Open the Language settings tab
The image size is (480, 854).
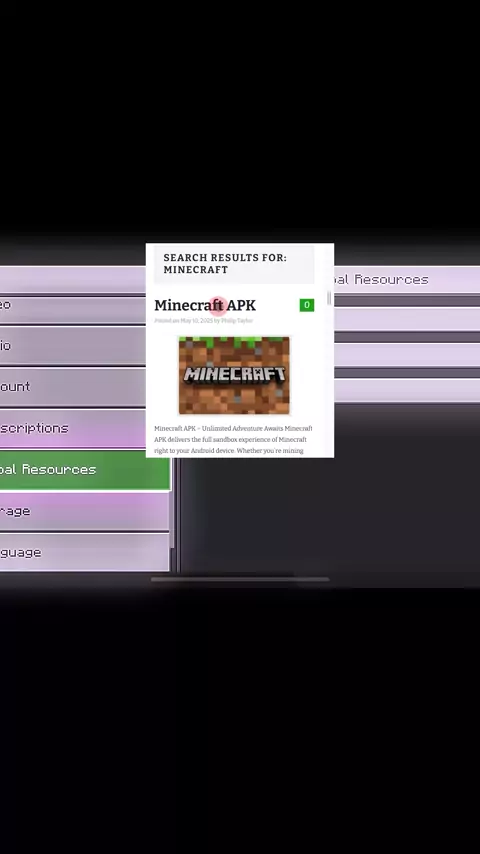click(x=84, y=552)
